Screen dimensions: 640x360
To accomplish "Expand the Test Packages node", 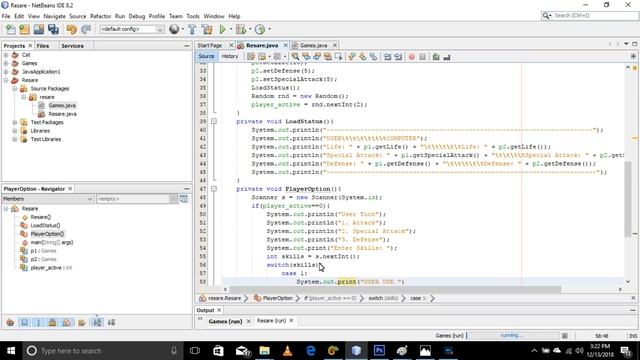I will [14, 122].
